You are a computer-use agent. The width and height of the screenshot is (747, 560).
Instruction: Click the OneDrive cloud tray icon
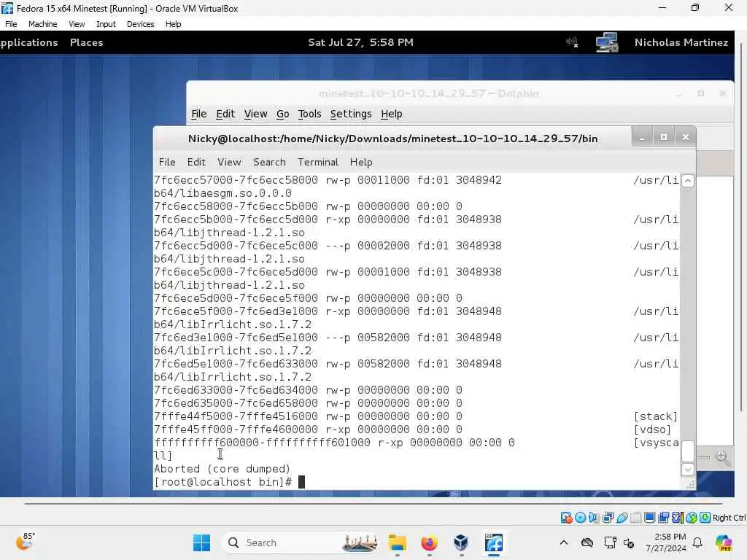[587, 542]
